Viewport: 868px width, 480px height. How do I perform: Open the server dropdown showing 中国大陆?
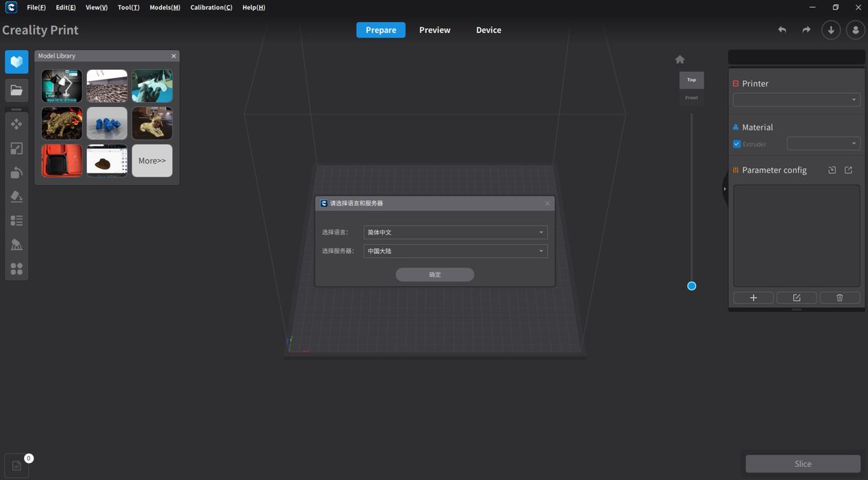pyautogui.click(x=455, y=251)
